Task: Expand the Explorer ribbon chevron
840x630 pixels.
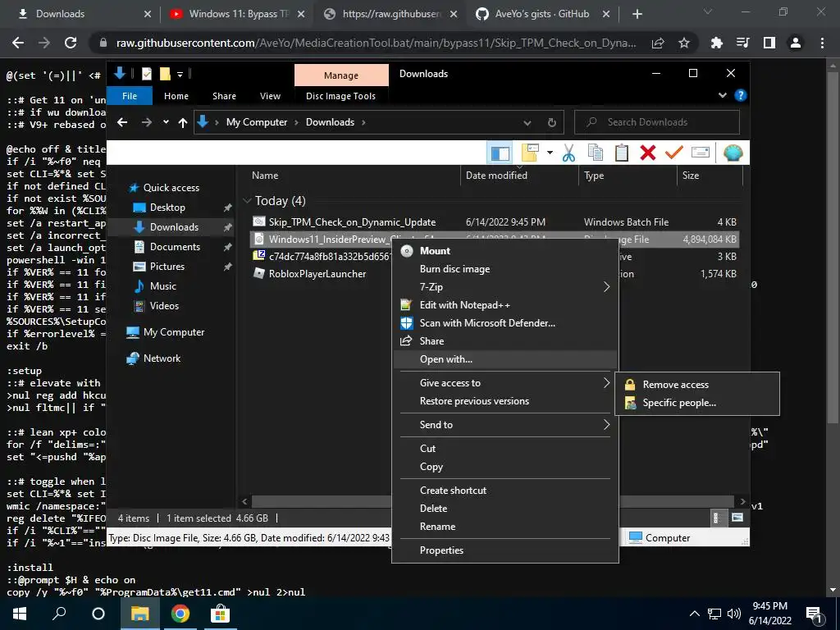Action: point(723,95)
